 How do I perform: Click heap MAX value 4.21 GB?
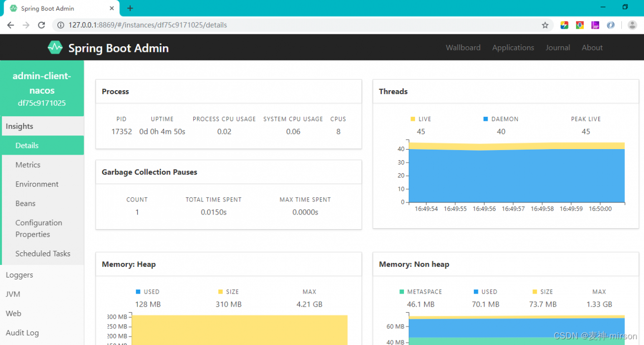coord(309,304)
